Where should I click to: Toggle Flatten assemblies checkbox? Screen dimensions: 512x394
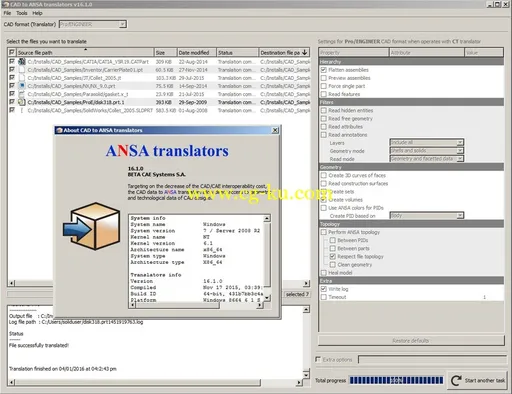tap(323, 70)
